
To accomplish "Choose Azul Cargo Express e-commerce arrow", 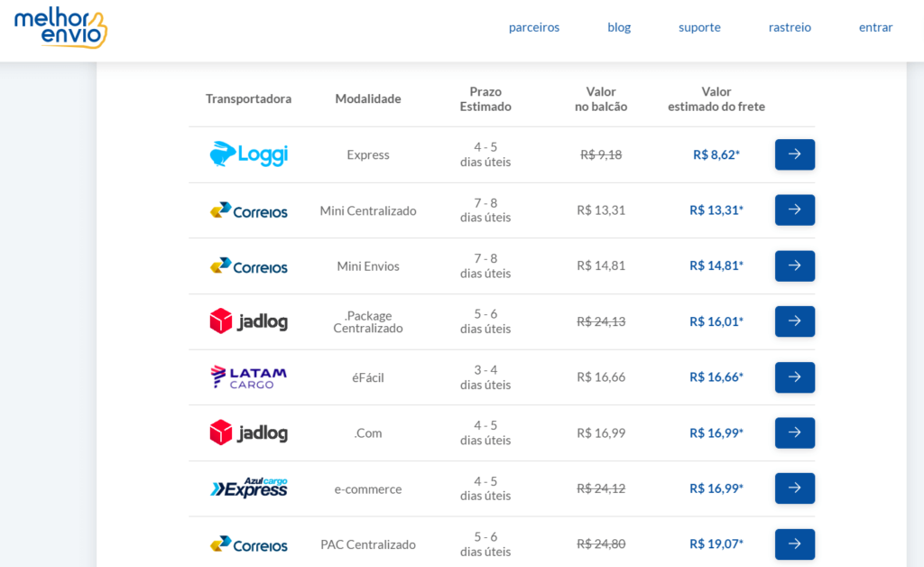I will click(794, 488).
